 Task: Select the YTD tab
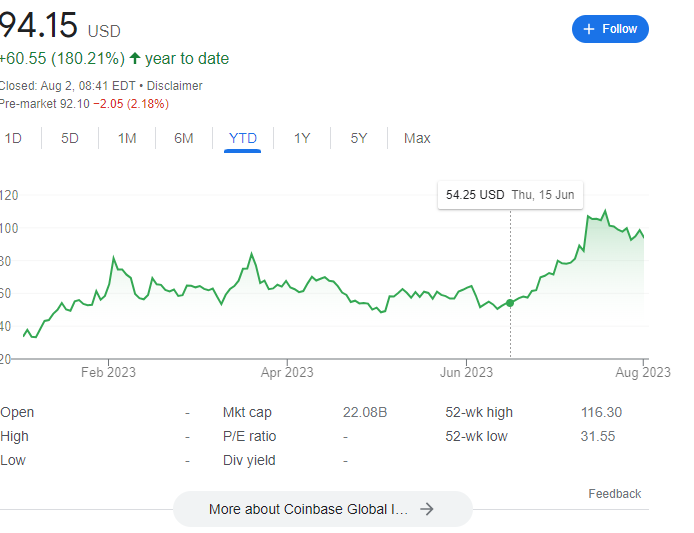[x=243, y=138]
